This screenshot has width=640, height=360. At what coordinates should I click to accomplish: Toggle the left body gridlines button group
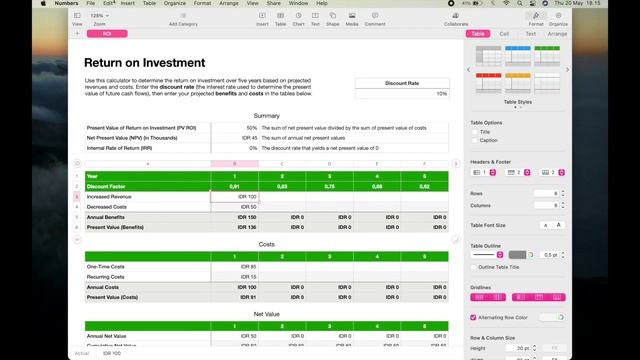click(488, 297)
